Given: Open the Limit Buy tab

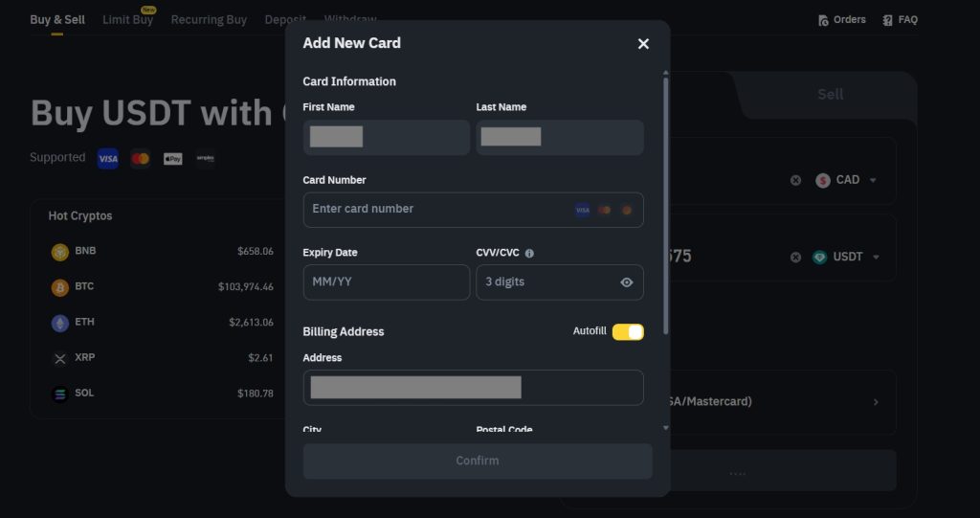Looking at the screenshot, I should (127, 19).
